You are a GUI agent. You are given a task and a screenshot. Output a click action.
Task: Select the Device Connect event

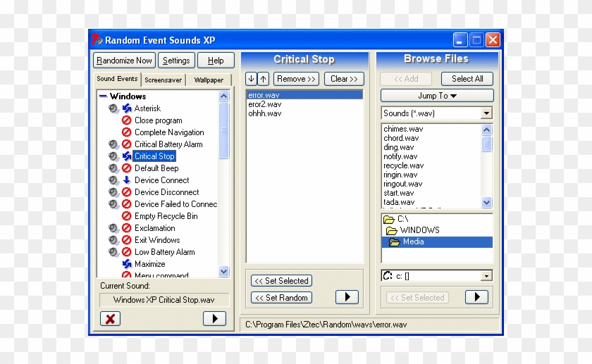coord(161,180)
